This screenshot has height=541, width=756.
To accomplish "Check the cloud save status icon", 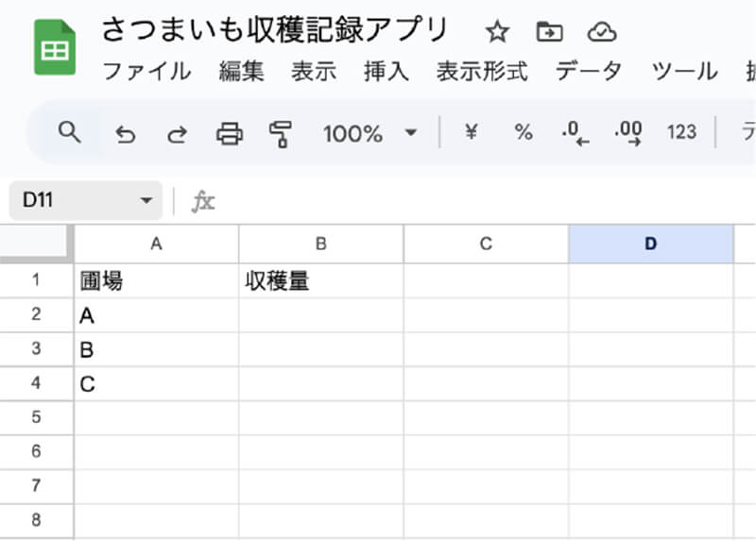I will click(x=601, y=32).
